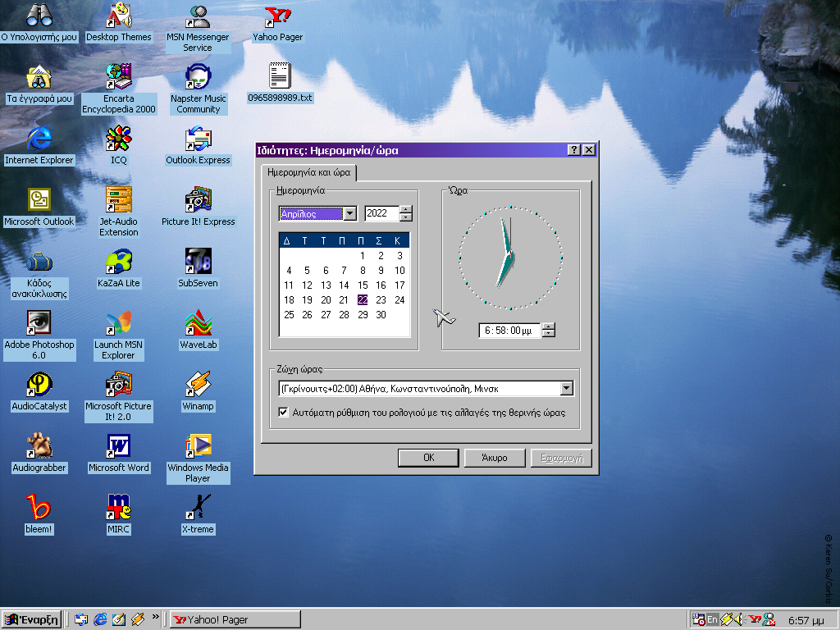Select the Microsoft Outlook desktop icon
Viewport: 840px width, 630px height.
[x=39, y=200]
